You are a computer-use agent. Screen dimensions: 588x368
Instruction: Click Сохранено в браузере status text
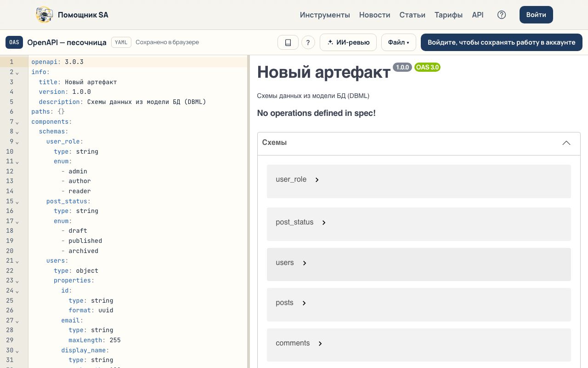point(167,42)
